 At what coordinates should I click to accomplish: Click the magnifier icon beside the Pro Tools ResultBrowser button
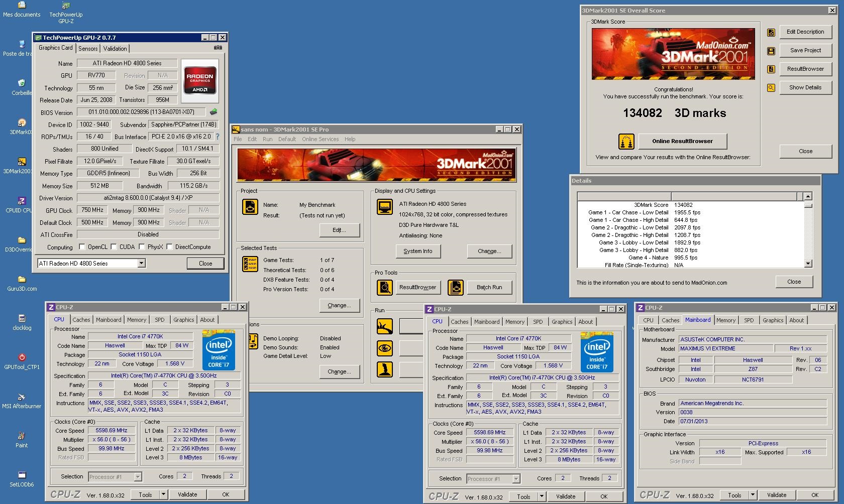[385, 287]
